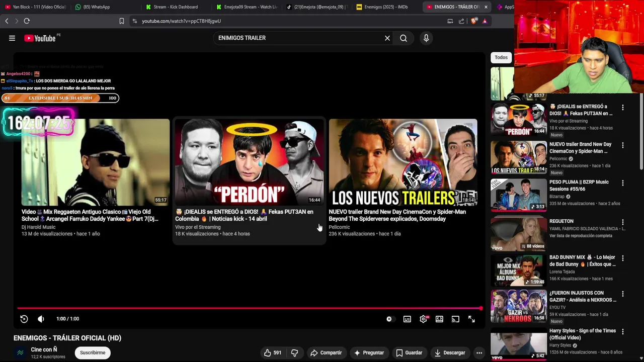This screenshot has width=644, height=362.
Task: Play PERDÓN DIEALIS endscreen video thumbnail
Action: pos(250,162)
